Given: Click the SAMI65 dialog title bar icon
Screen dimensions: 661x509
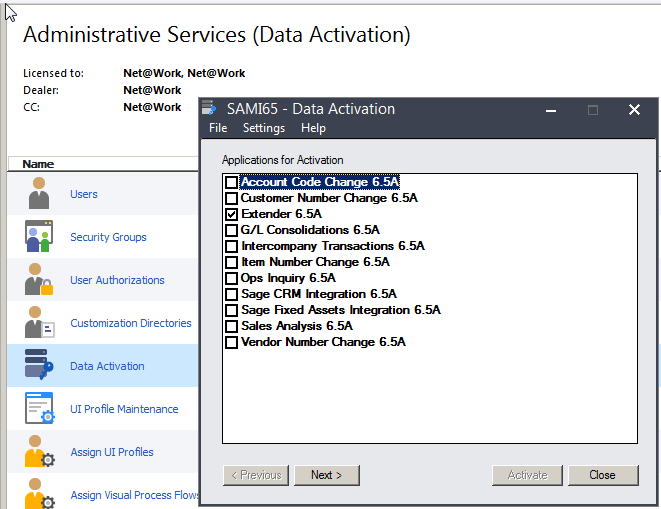Looking at the screenshot, I should (x=209, y=109).
